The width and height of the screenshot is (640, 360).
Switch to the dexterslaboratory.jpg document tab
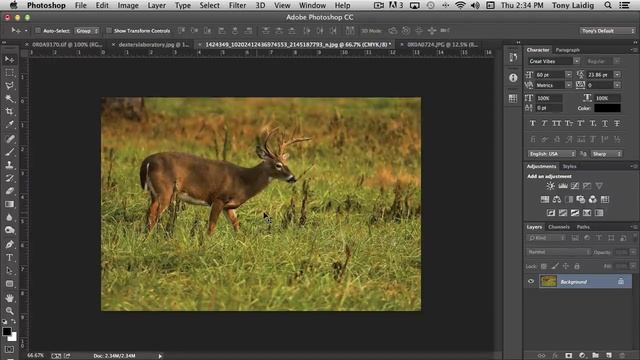(154, 44)
